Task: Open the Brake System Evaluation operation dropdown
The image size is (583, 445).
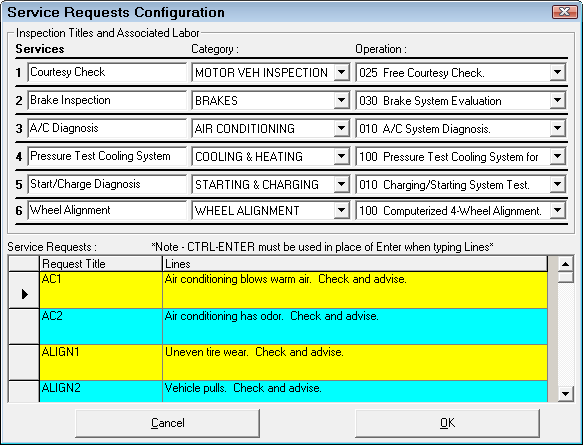Action: click(557, 100)
